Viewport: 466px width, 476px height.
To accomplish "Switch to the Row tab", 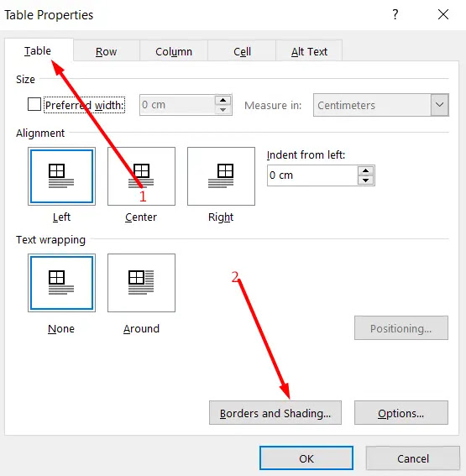I will (107, 51).
